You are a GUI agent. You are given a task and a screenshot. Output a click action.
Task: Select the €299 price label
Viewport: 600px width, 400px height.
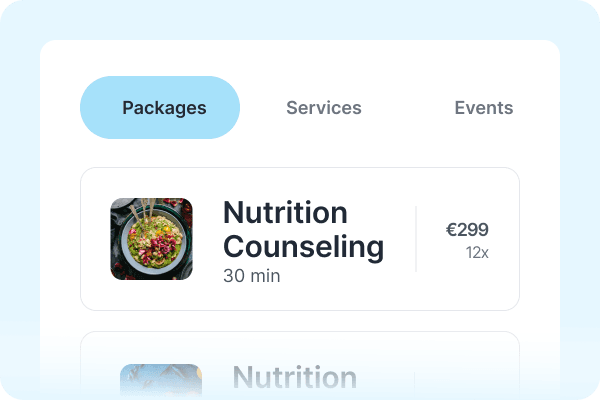pos(467,230)
